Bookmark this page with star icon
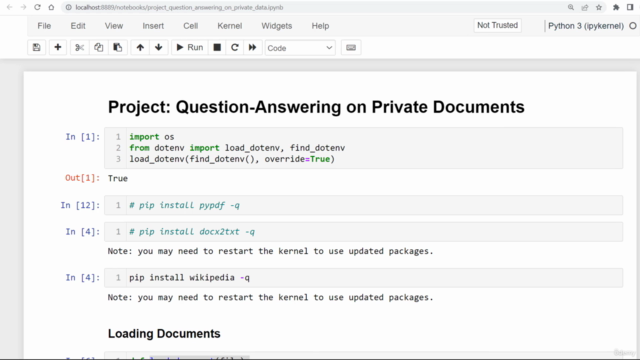 pyautogui.click(x=599, y=7)
